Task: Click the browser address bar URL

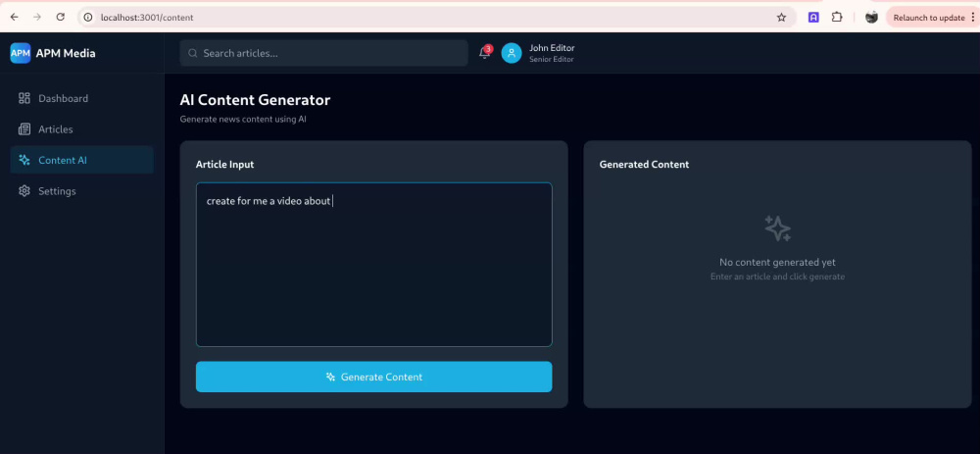Action: pyautogui.click(x=147, y=18)
